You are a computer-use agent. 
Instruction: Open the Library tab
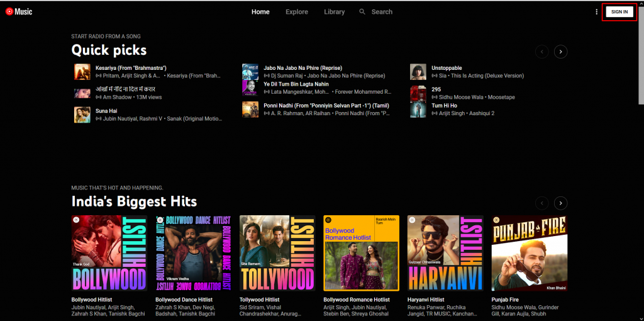tap(334, 12)
